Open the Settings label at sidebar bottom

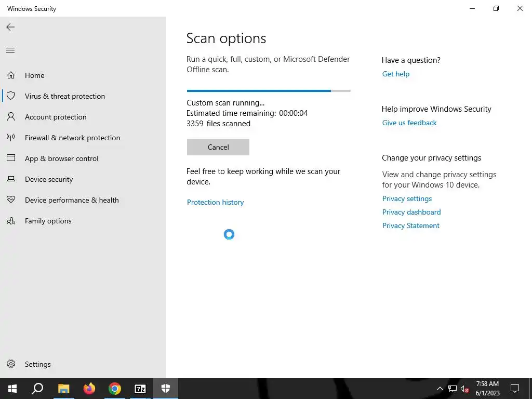pyautogui.click(x=37, y=364)
